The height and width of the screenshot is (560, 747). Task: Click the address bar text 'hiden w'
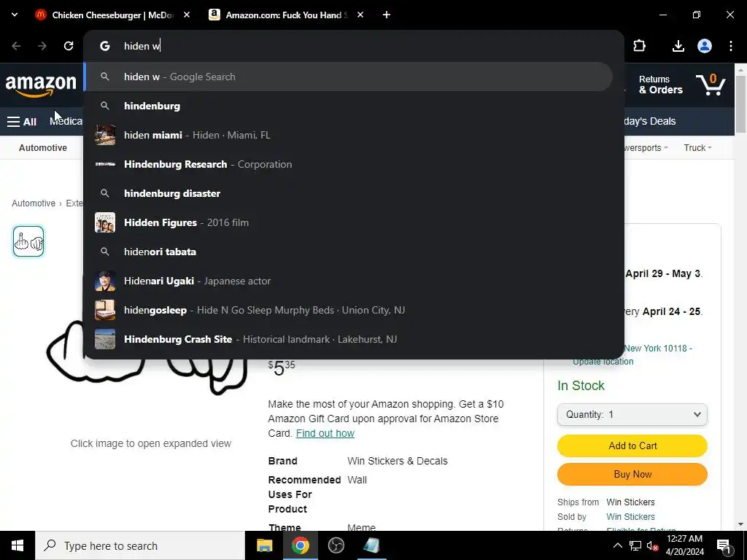coord(142,46)
